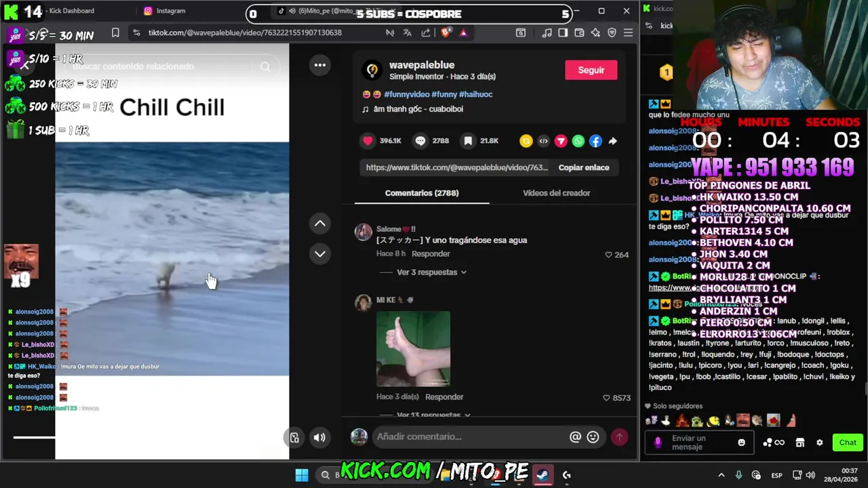This screenshot has height=488, width=868.
Task: Open Steam from the taskbar
Action: click(x=542, y=475)
